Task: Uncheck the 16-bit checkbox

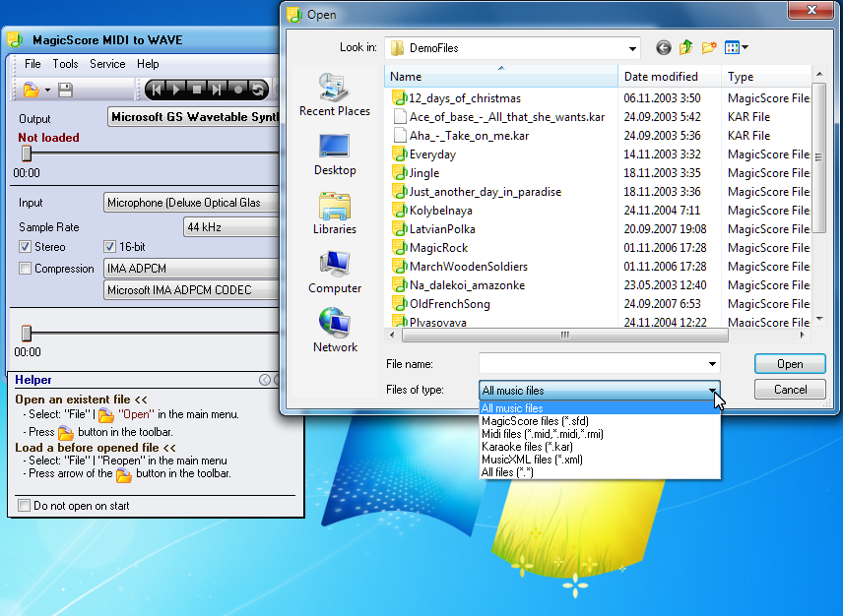Action: [x=109, y=247]
